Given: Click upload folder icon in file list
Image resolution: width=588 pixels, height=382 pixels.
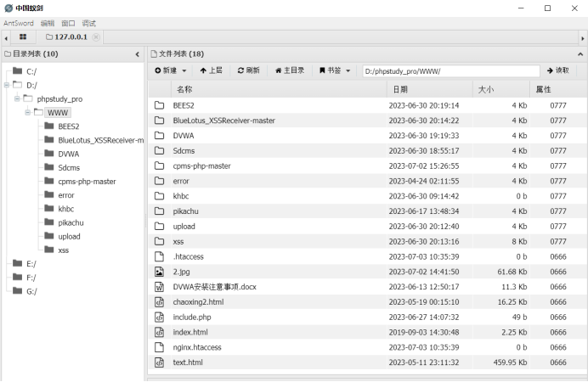Looking at the screenshot, I should (160, 226).
